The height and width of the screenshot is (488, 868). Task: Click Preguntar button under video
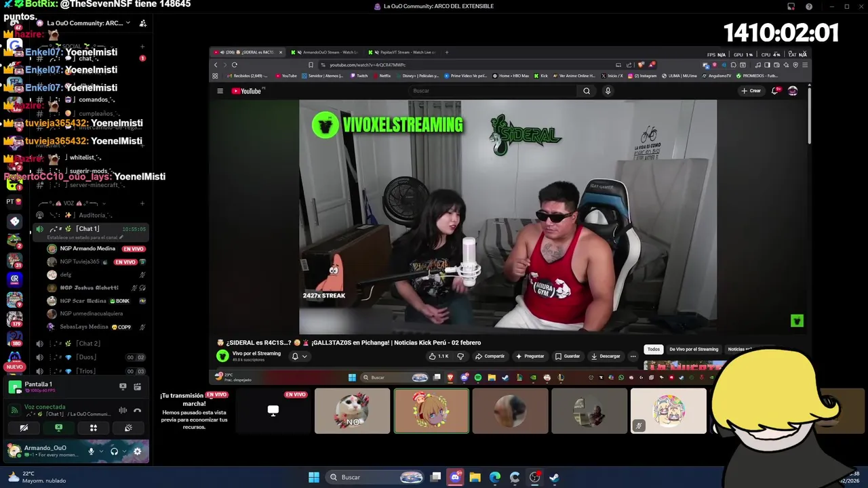pyautogui.click(x=530, y=356)
